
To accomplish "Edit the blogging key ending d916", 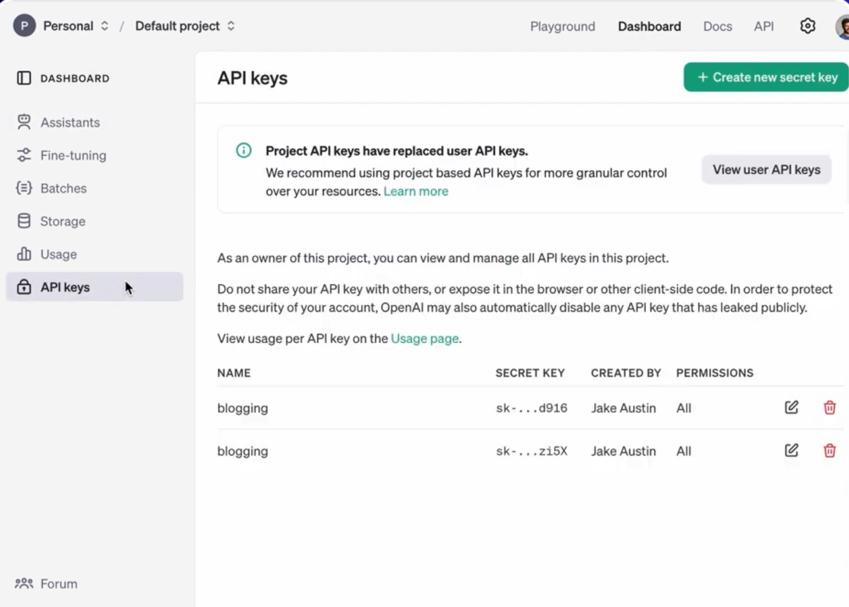I will [791, 408].
